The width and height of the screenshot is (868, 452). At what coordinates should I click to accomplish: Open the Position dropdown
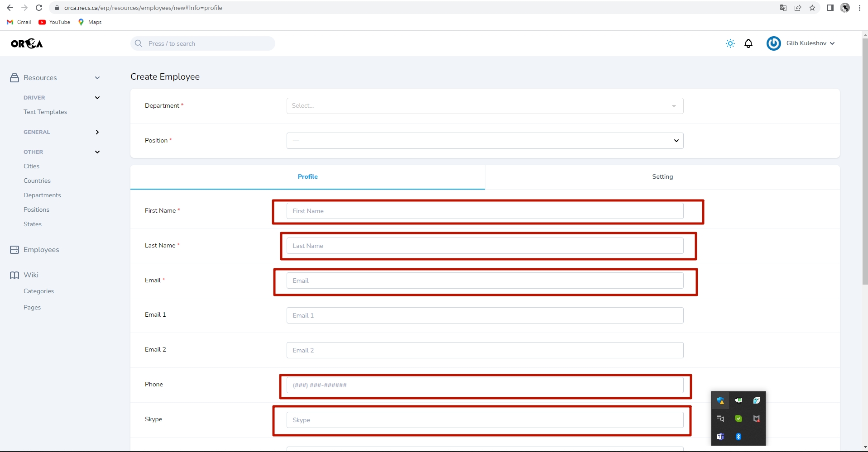485,141
